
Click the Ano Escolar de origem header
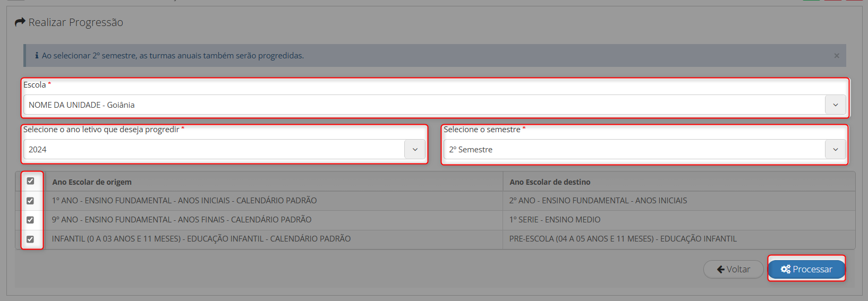point(92,182)
